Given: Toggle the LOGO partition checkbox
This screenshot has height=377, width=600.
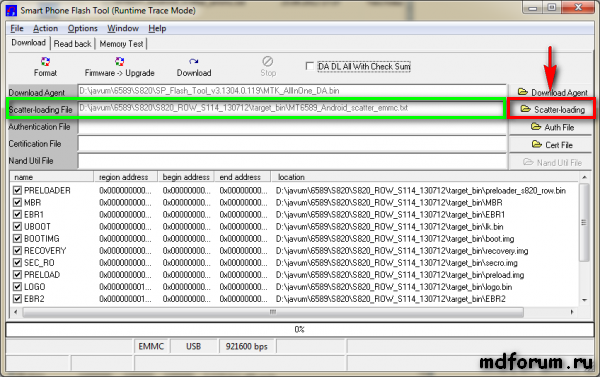Looking at the screenshot, I should point(17,287).
